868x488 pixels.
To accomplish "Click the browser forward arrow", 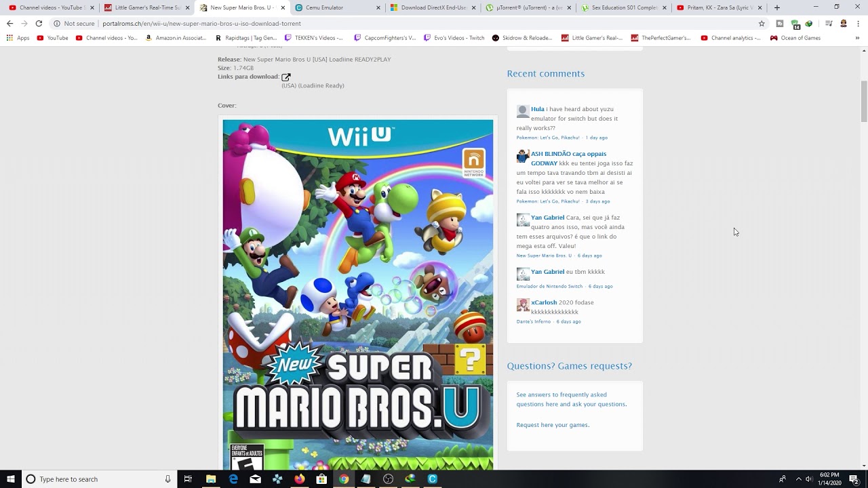I will [24, 23].
